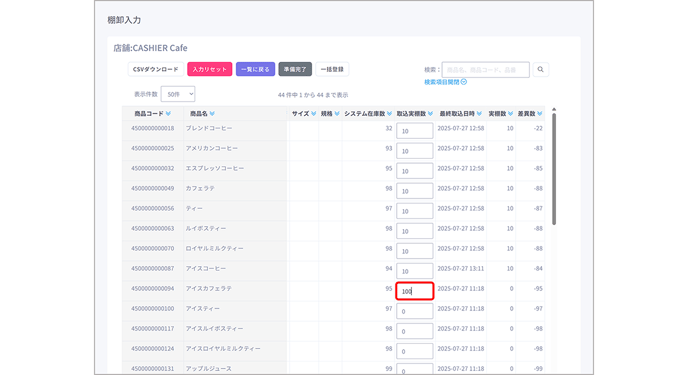This screenshot has height=375, width=688.
Task: Click product name カフェラテ in its row
Action: point(200,188)
